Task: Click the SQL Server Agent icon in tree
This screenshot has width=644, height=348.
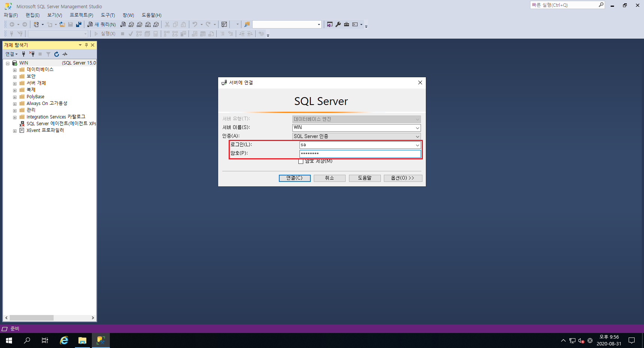Action: [22, 123]
